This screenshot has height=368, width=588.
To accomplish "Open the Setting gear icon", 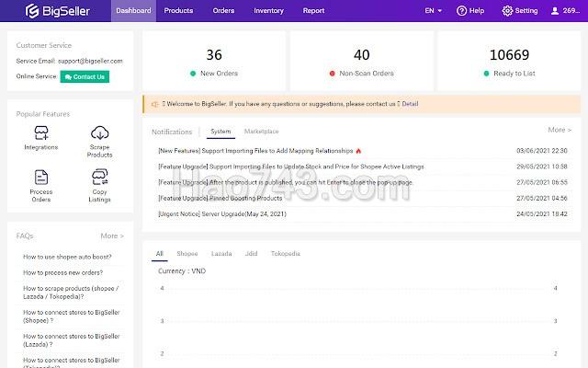I will [x=507, y=11].
